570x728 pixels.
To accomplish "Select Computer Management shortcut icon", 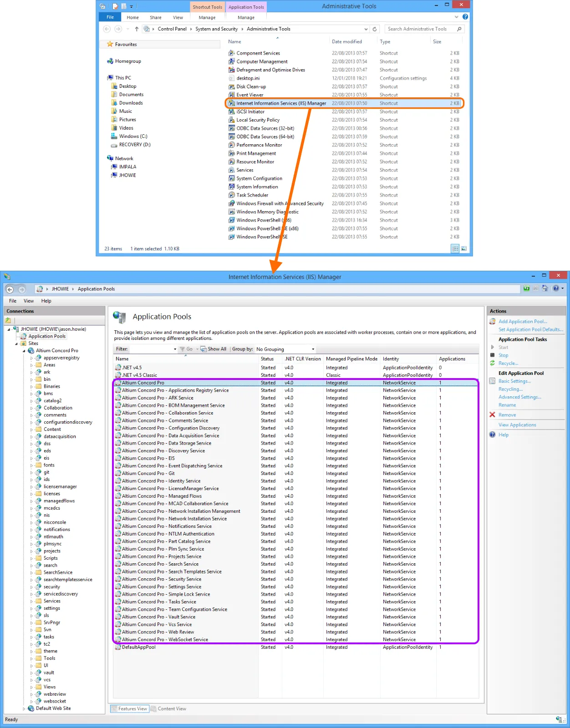I will coord(231,61).
